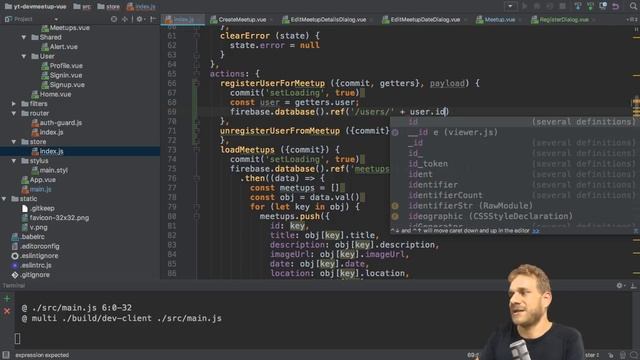Open Project panel settings gear
The height and width of the screenshot is (360, 640).
[140, 19]
